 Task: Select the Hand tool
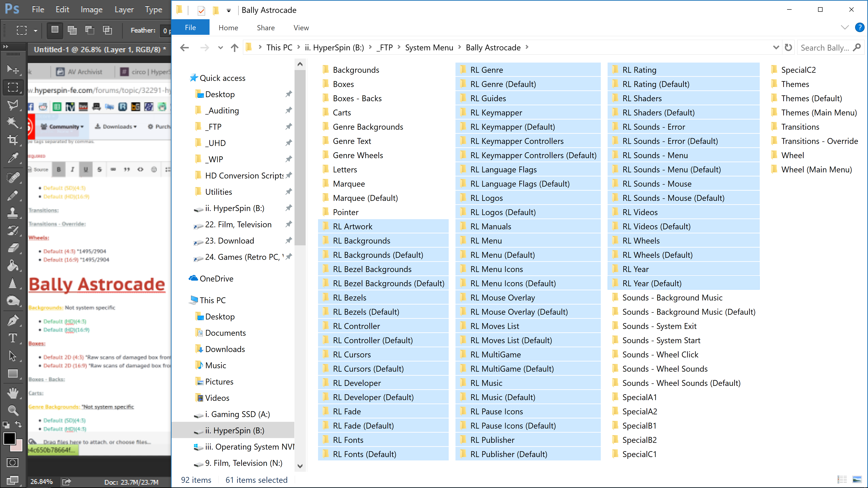tap(13, 393)
